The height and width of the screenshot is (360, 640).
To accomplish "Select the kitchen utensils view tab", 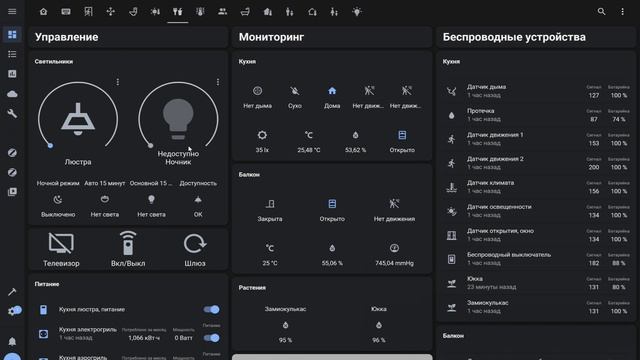I will (178, 11).
